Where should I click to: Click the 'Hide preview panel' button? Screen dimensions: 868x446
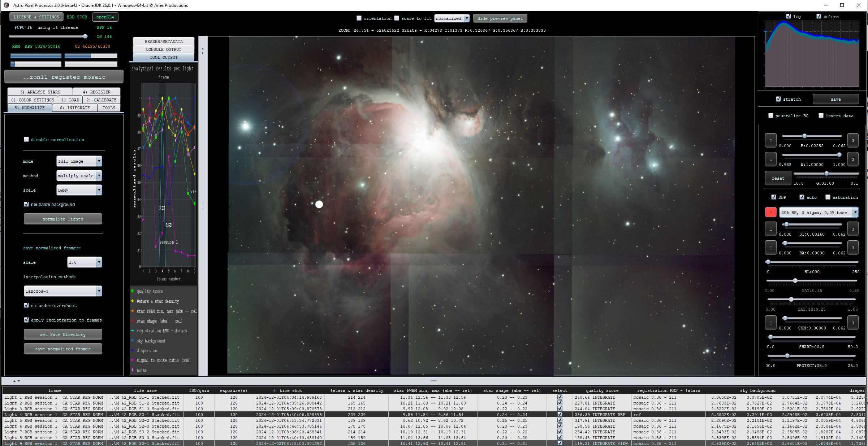(x=500, y=18)
